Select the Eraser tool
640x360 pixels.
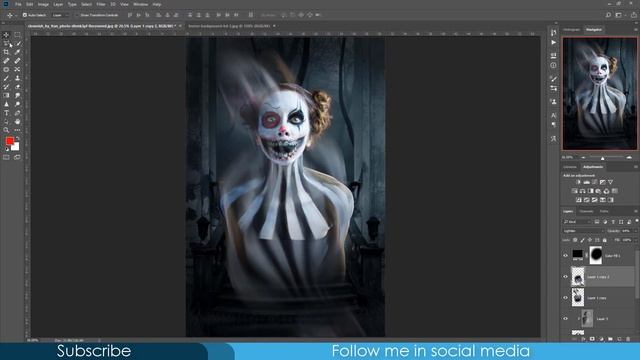pos(17,87)
